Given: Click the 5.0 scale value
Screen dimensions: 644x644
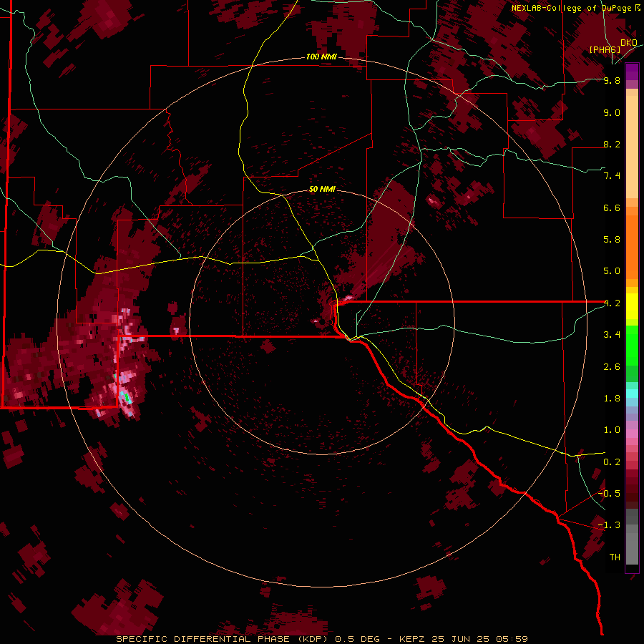Looking at the screenshot, I should coord(612,271).
